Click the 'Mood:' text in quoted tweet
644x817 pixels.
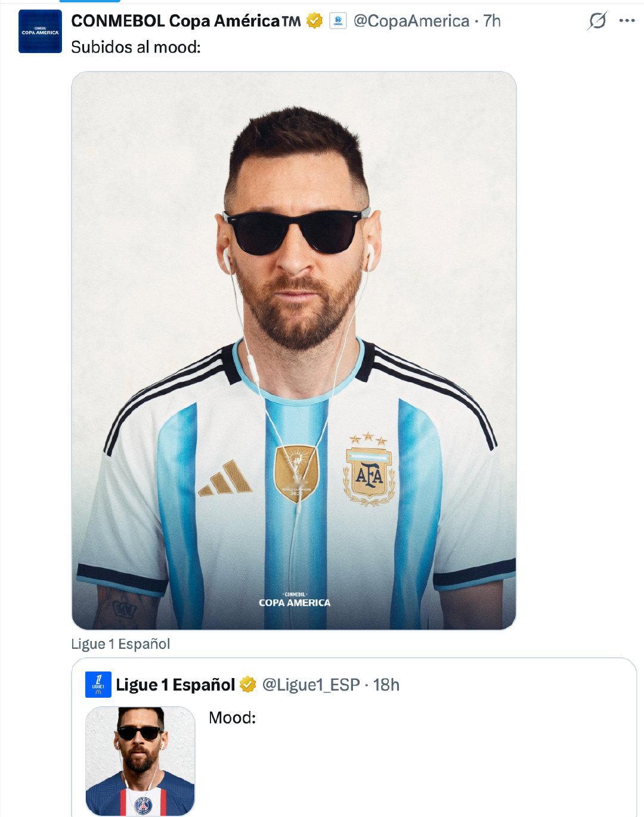[x=232, y=717]
